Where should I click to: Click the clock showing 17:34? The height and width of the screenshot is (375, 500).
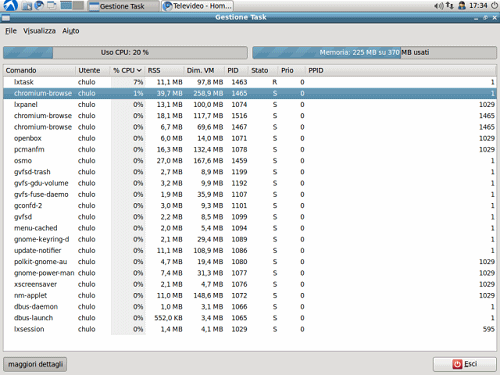click(x=478, y=6)
